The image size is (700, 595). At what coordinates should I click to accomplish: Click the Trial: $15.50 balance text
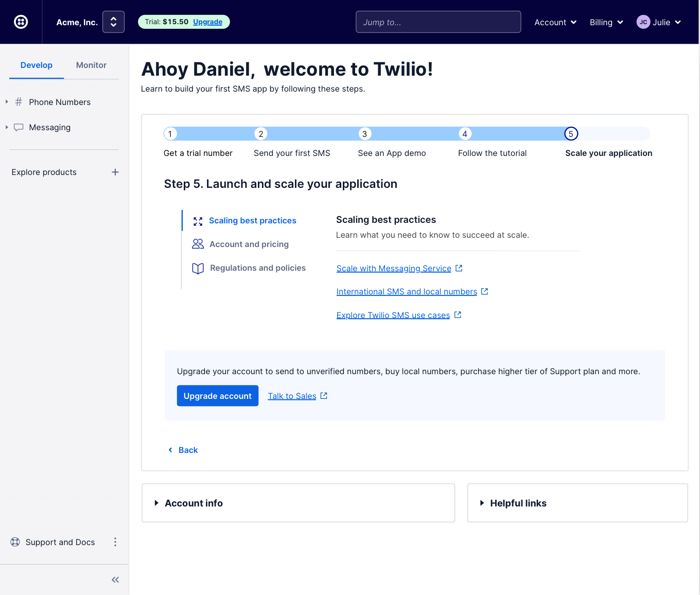click(x=167, y=22)
